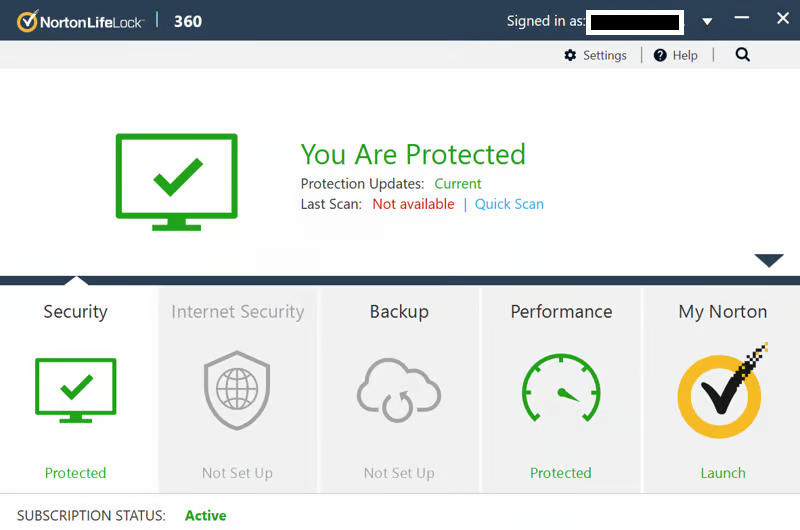The image size is (800, 530).
Task: Open the Help menu
Action: pyautogui.click(x=676, y=56)
